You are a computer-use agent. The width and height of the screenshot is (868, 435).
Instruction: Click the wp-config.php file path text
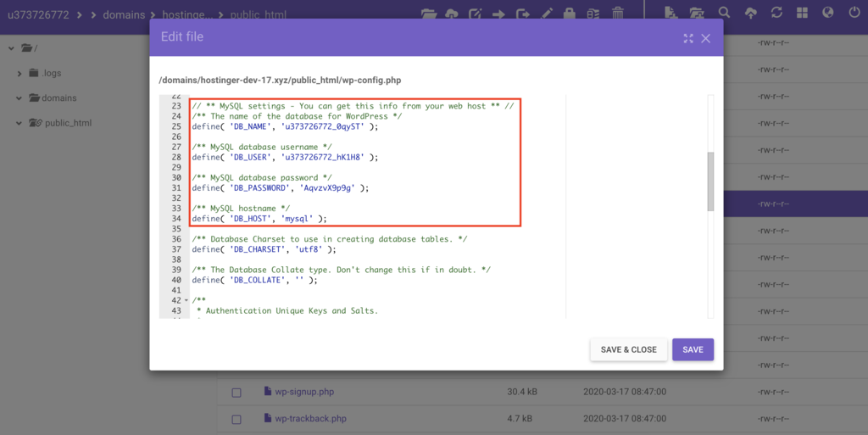pos(280,81)
